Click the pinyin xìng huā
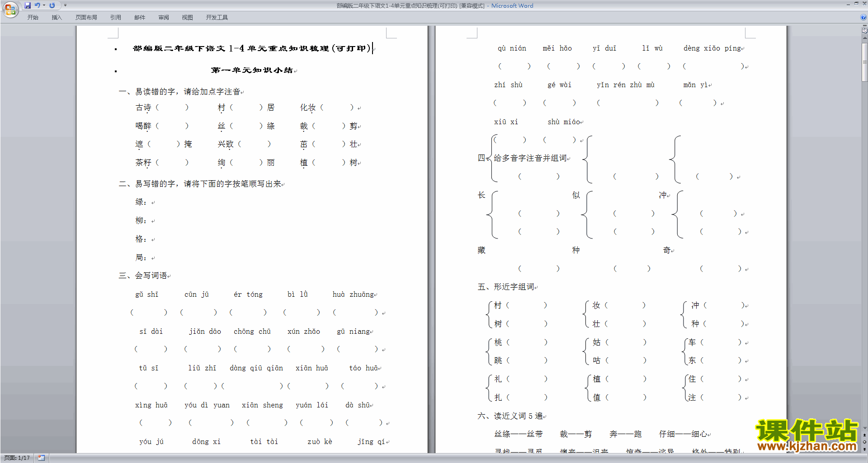The height and width of the screenshot is (463, 868). (151, 405)
